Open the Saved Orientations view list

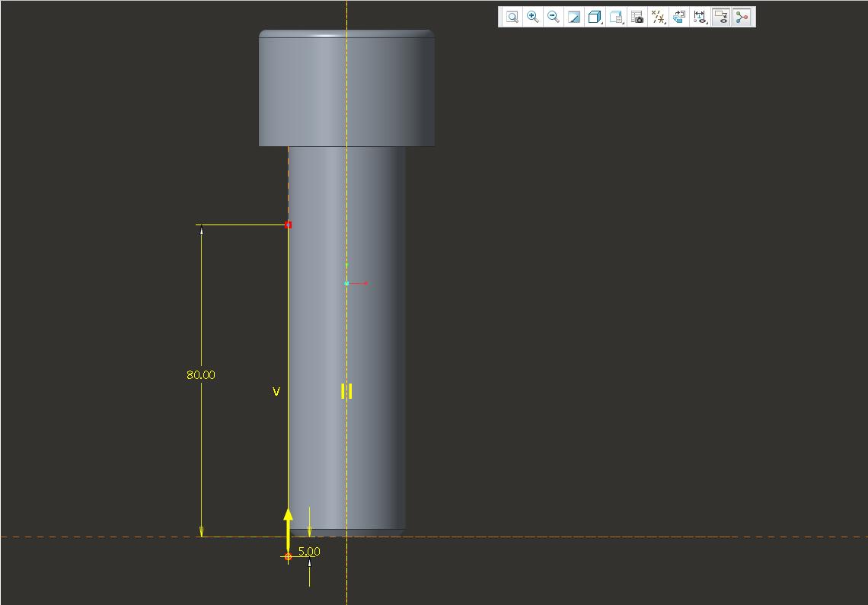click(x=616, y=18)
